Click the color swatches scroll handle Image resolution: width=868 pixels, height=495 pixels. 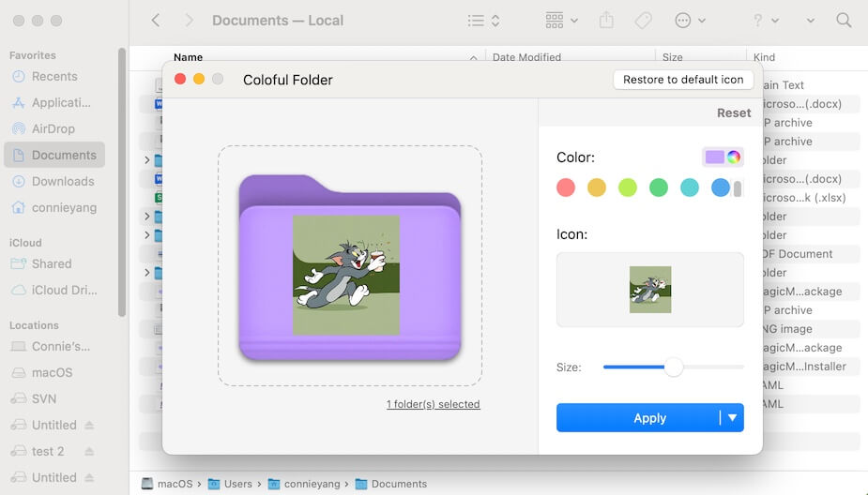click(738, 189)
